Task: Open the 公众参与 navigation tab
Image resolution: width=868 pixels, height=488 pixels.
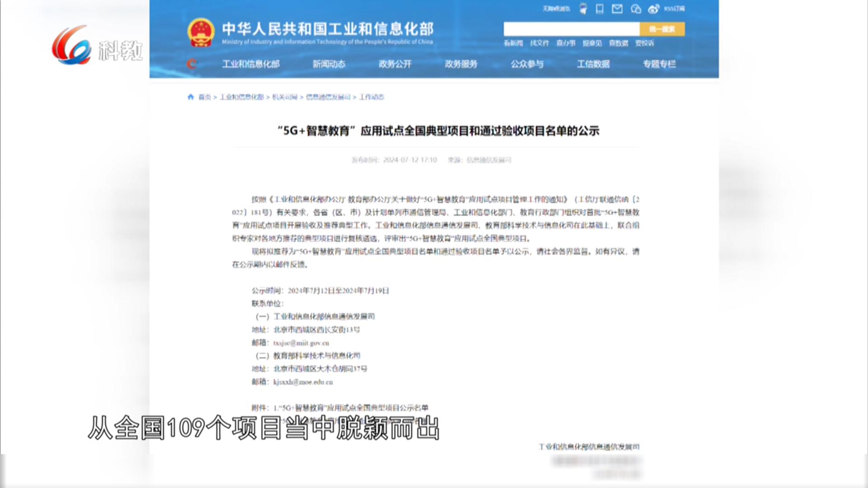Action: (527, 64)
